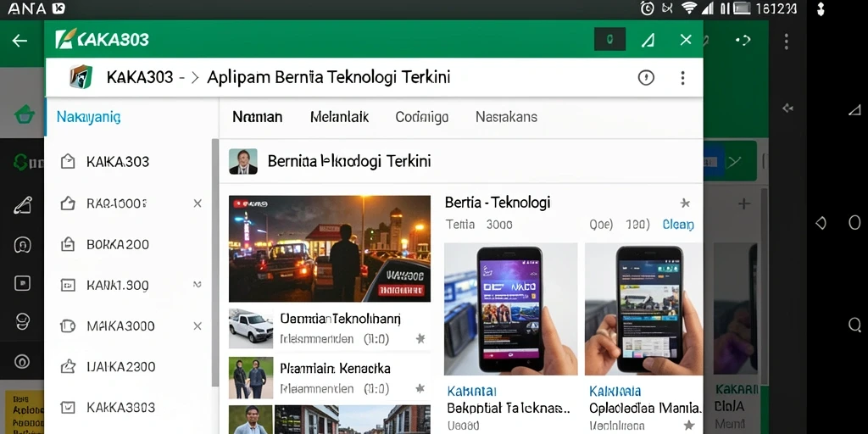The image size is (868, 434).
Task: Favorite the Plamian Kenactka article star
Action: point(420,388)
